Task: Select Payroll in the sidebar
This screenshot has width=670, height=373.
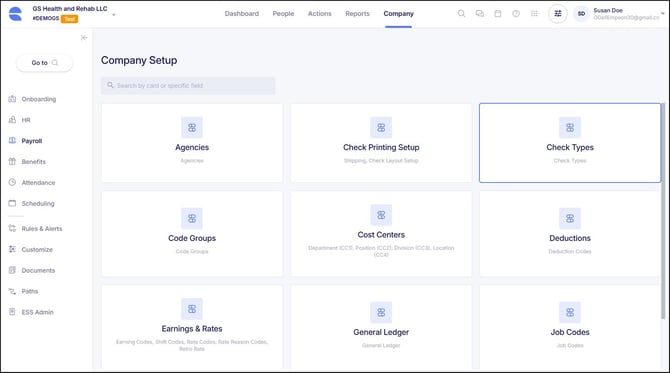Action: tap(25, 141)
